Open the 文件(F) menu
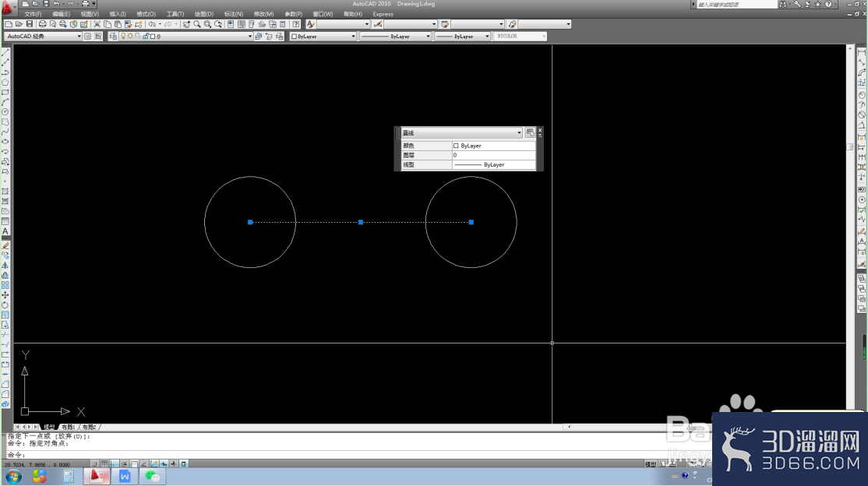868x486 pixels. coord(33,14)
